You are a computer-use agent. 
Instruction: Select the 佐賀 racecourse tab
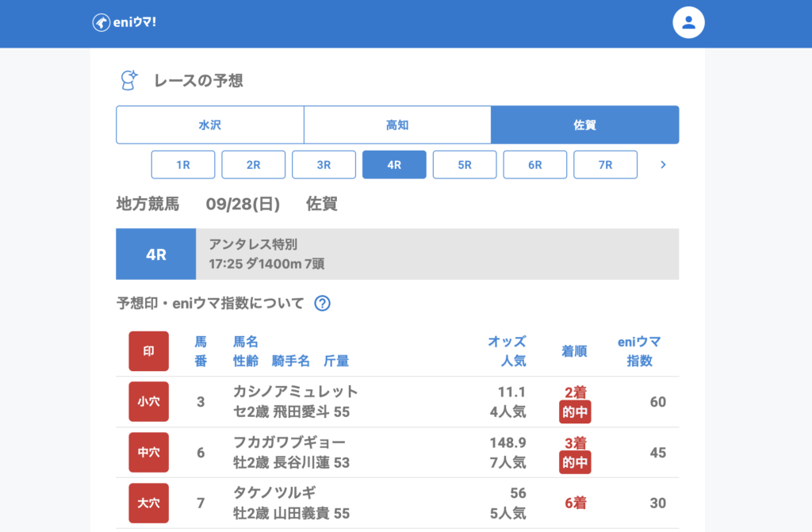pos(584,125)
